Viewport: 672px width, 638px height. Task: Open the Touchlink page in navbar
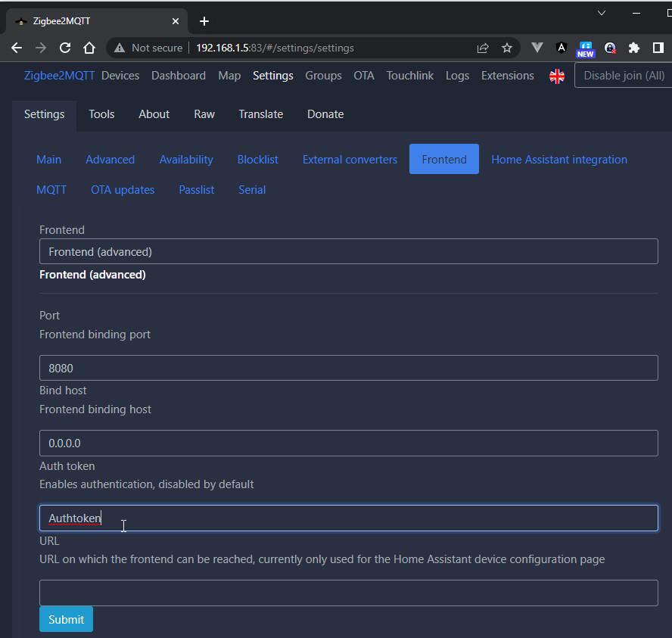[x=409, y=76]
